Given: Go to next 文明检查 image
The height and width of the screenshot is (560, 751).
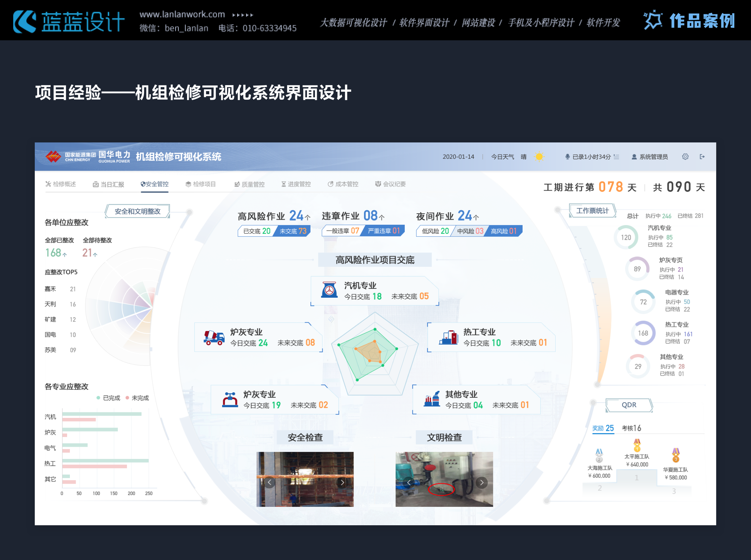Looking at the screenshot, I should pos(482,482).
